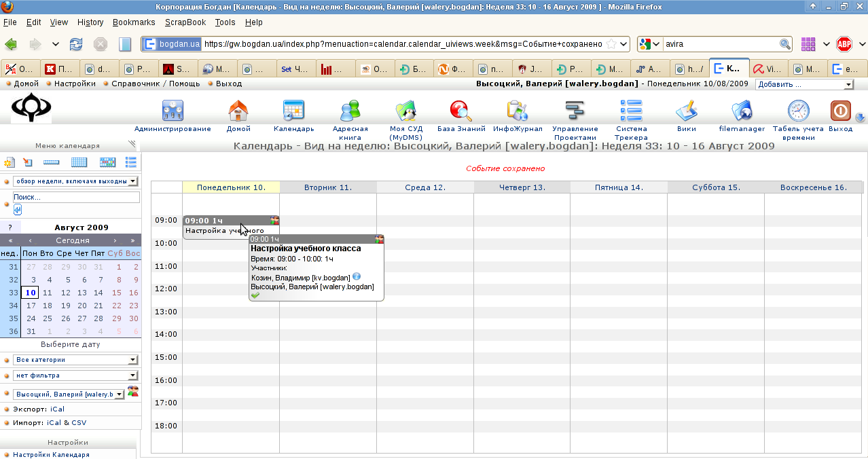Viewport: 868px width, 459px height.
Task: Click the Вики module icon
Action: [686, 110]
